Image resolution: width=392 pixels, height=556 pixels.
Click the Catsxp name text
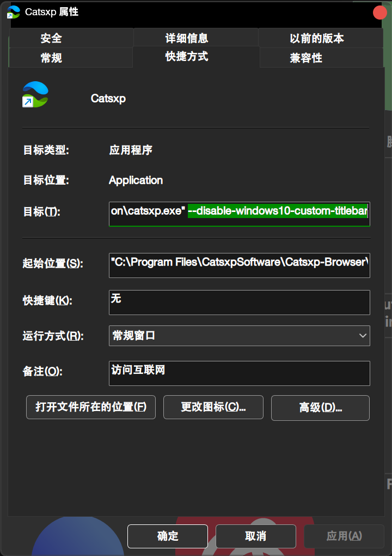point(108,98)
